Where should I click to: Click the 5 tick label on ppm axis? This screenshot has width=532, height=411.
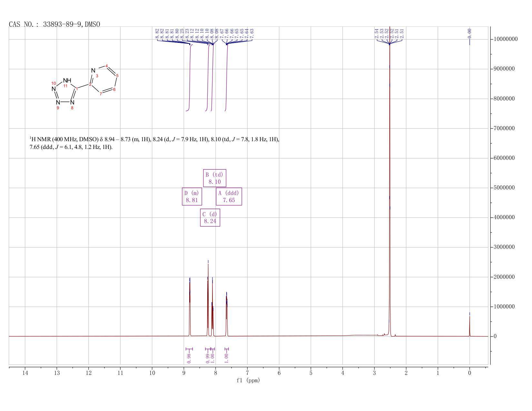[x=311, y=373]
